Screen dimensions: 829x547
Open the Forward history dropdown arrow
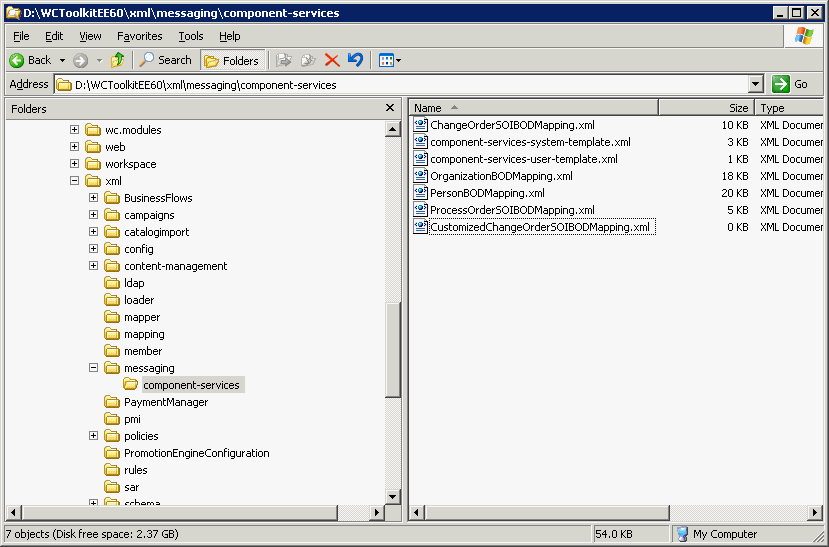coord(99,61)
